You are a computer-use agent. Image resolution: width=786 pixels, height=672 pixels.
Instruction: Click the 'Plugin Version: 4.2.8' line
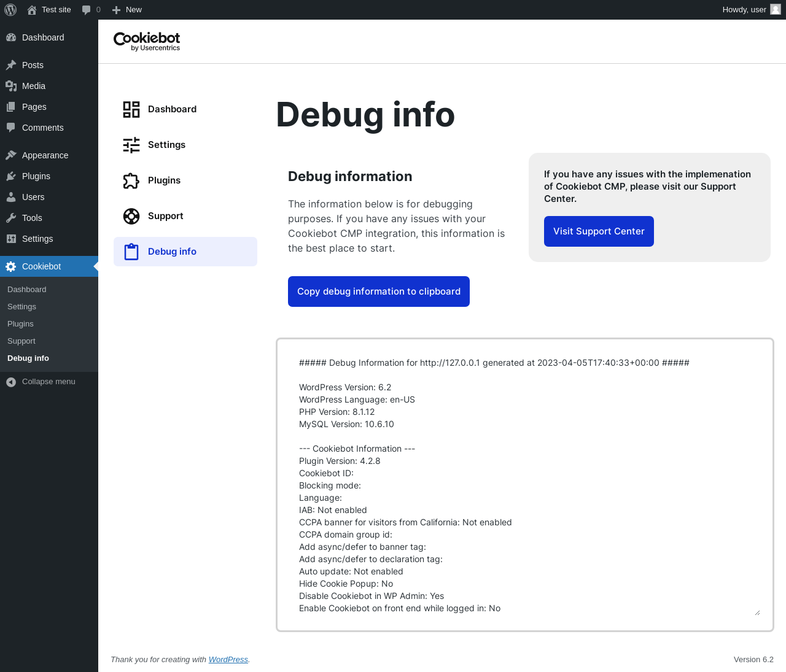tap(340, 461)
